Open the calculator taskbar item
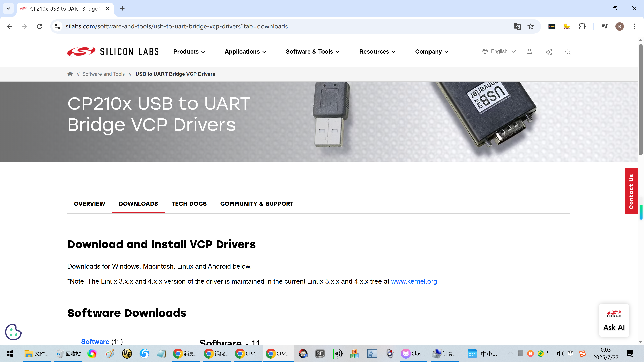The width and height of the screenshot is (644, 362). (445, 353)
